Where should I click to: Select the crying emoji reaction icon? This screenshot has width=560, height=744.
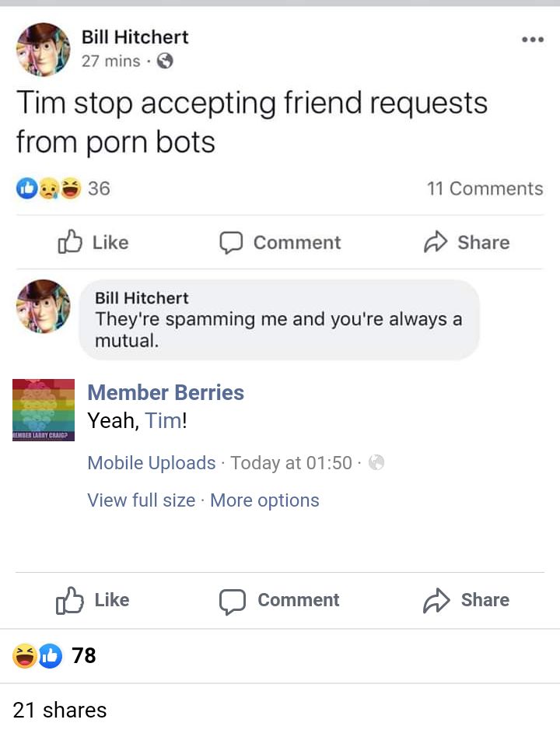click(x=44, y=188)
